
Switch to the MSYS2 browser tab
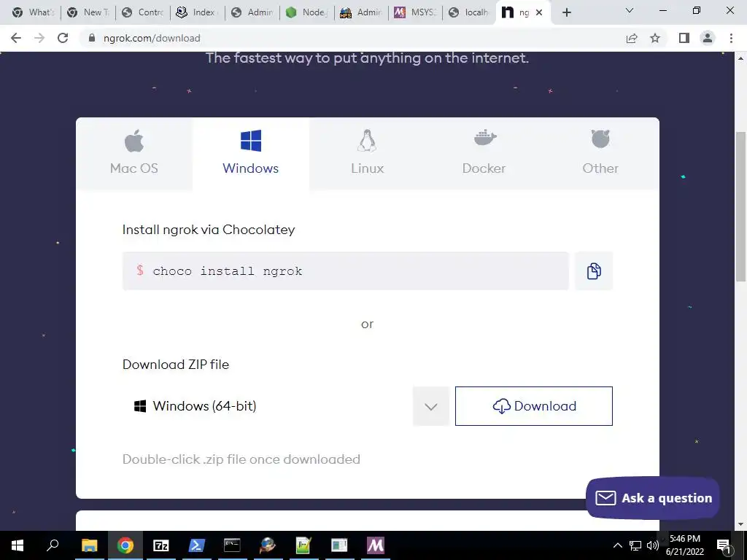(415, 12)
